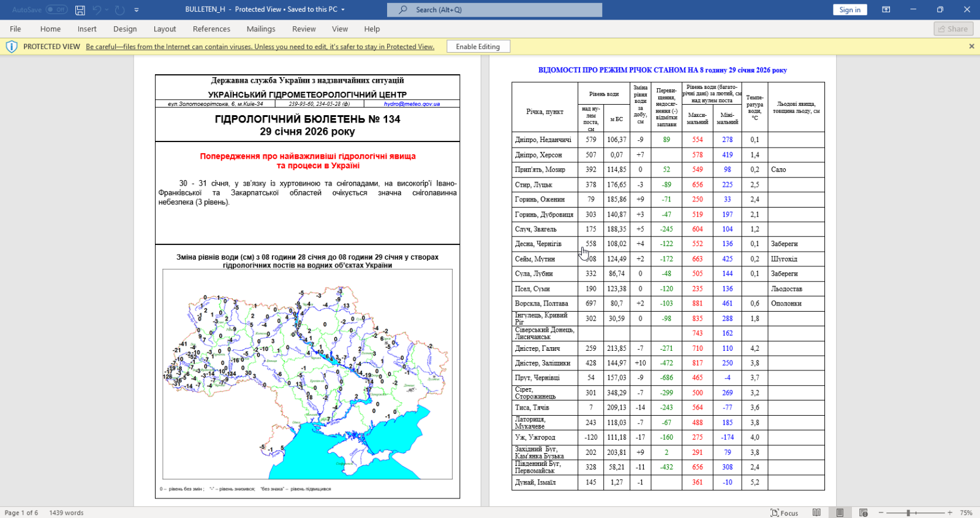Viewport: 980px width, 518px height.
Task: Expand Customize Quick Access Toolbar dropdown
Action: click(137, 10)
